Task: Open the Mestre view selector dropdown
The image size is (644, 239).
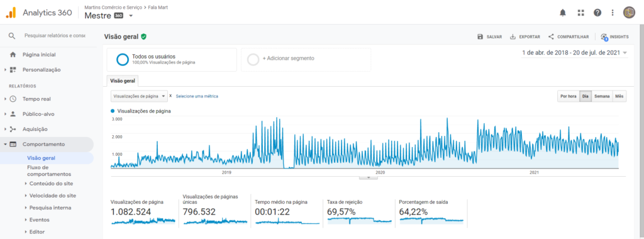Action: (131, 16)
